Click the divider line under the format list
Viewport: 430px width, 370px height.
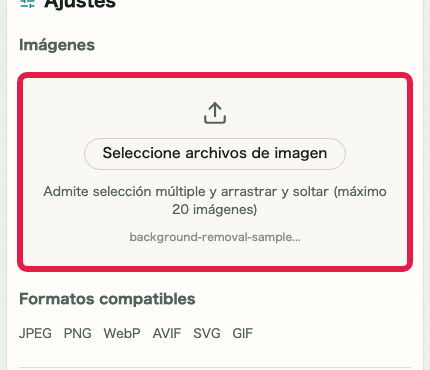click(x=215, y=368)
